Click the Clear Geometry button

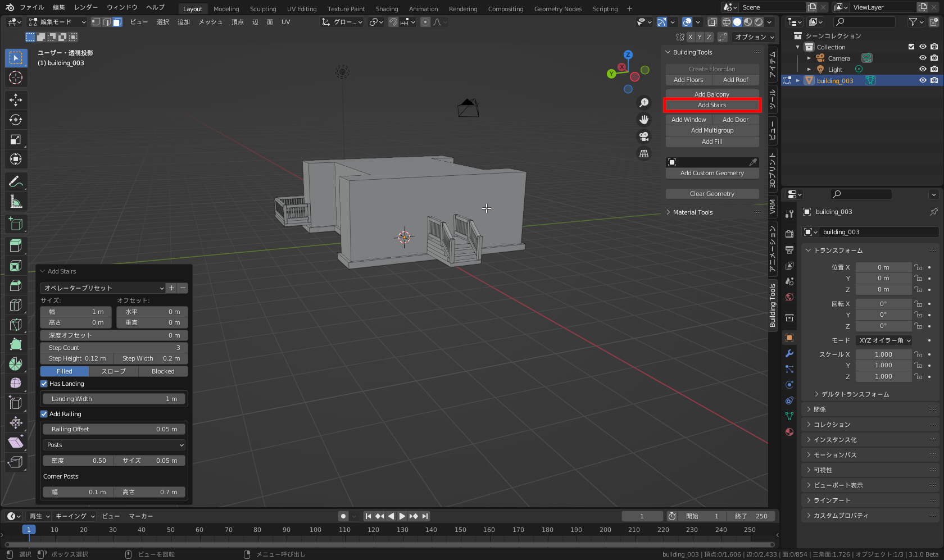[x=712, y=194]
